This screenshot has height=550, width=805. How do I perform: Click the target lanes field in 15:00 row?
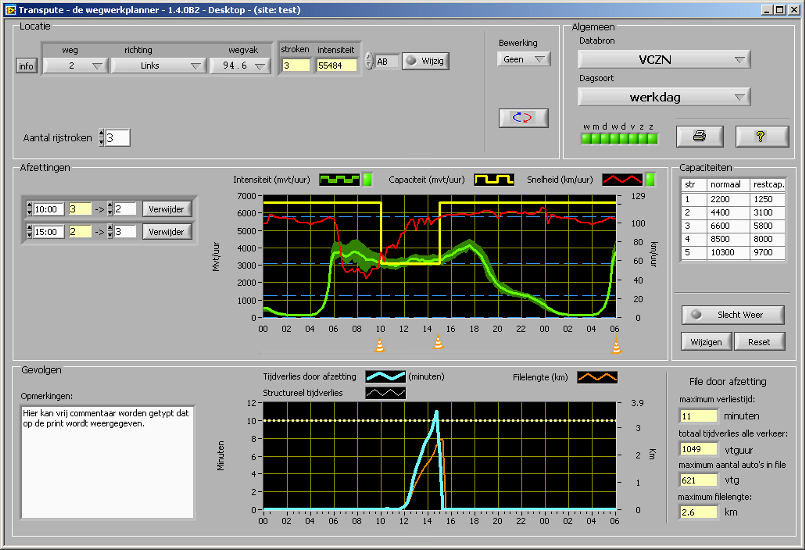click(125, 232)
